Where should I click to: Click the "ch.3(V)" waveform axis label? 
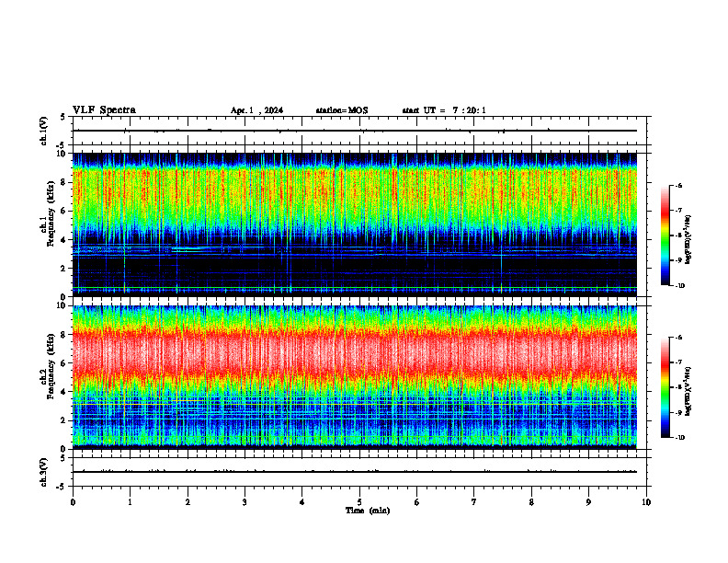point(43,472)
